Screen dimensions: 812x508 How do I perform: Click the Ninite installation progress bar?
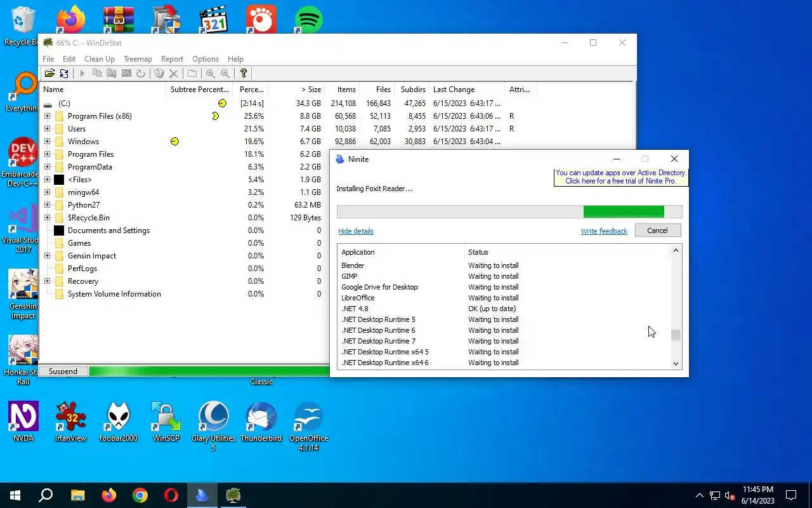click(x=509, y=212)
